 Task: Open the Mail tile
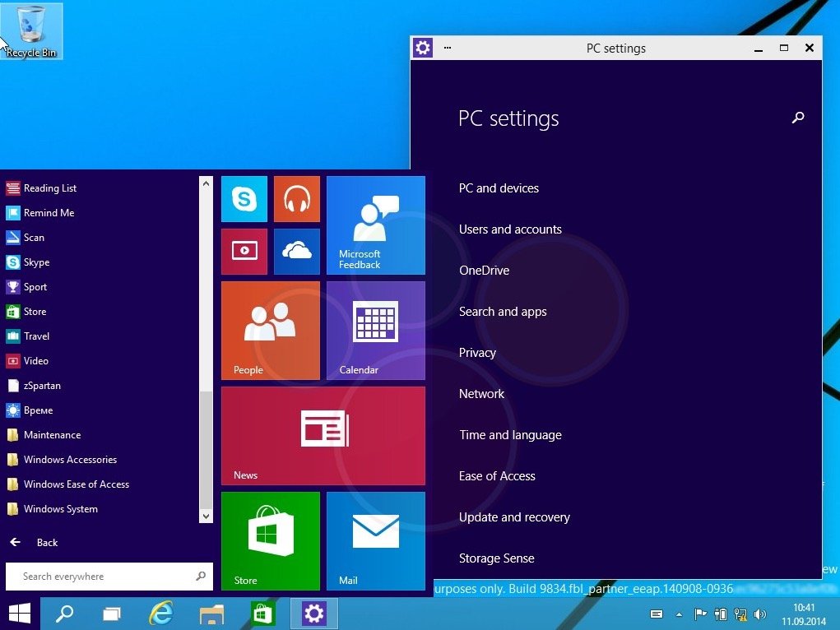coord(375,540)
